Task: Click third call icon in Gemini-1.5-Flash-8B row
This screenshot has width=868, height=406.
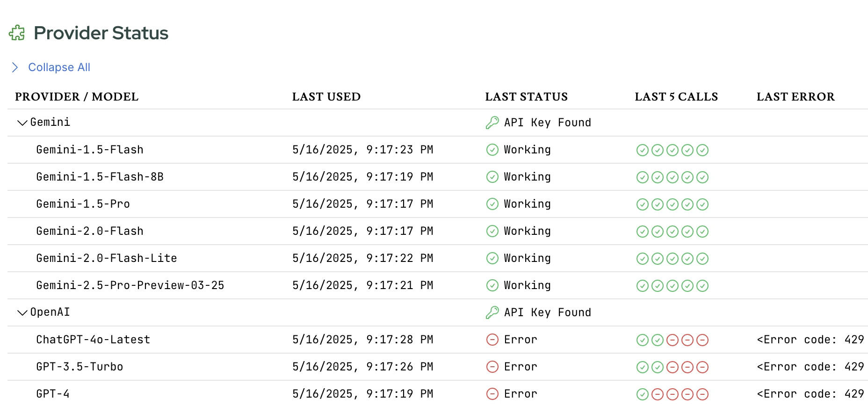Action: (x=673, y=177)
